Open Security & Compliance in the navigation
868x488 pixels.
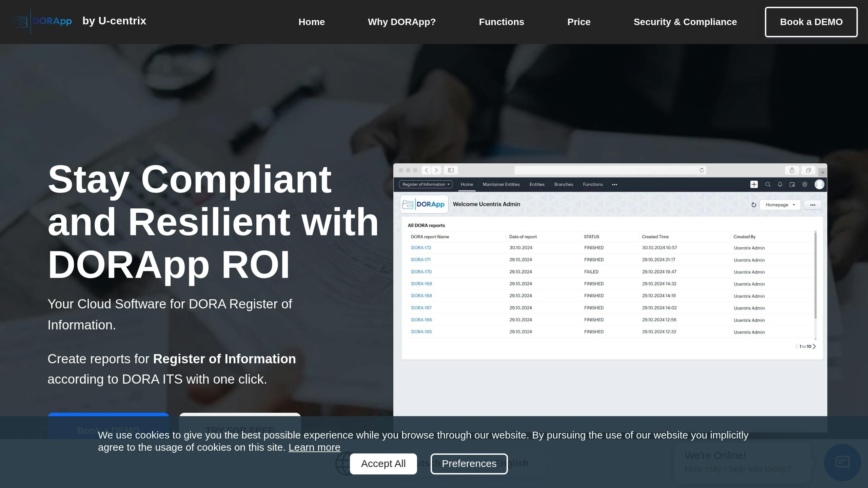click(x=685, y=22)
